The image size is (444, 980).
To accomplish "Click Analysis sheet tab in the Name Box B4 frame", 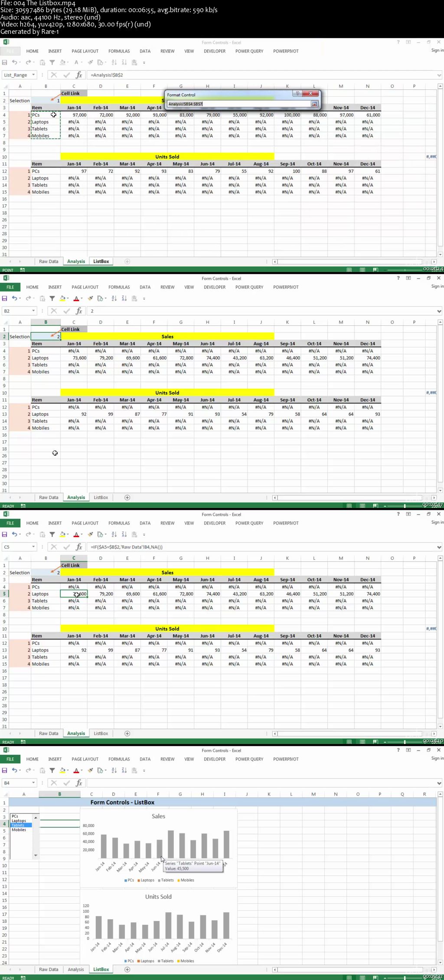I will click(76, 969).
